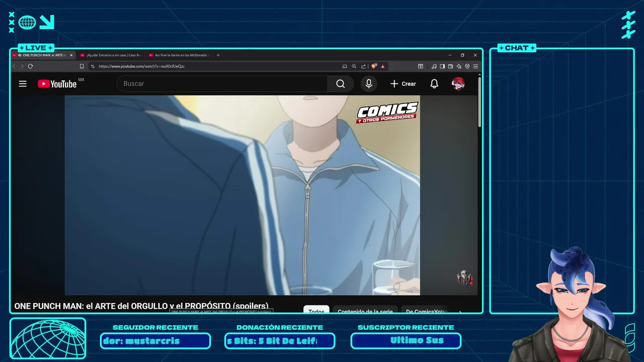This screenshot has height=362, width=644.
Task: Open the Brave Wallet icon
Action: [450, 66]
